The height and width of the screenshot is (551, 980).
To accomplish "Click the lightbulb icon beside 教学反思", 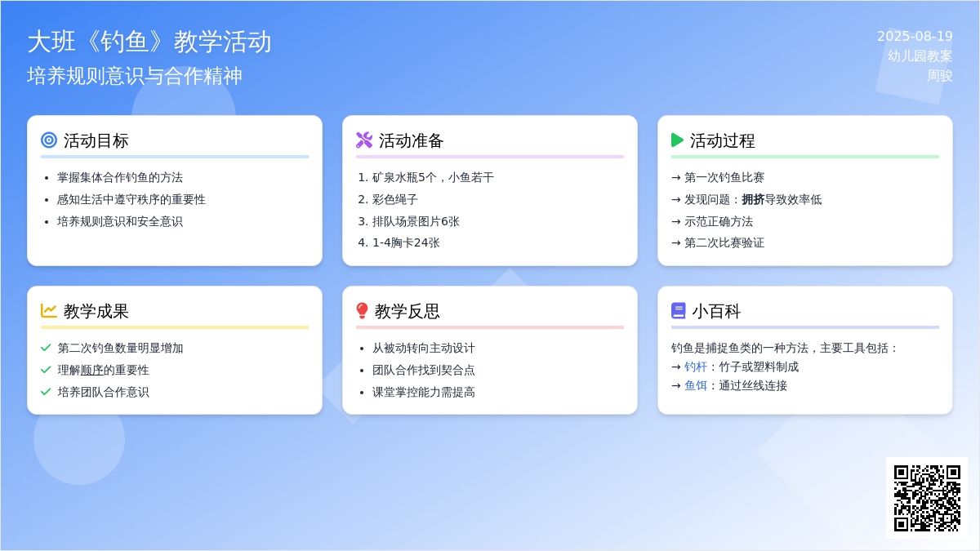I will (x=363, y=311).
